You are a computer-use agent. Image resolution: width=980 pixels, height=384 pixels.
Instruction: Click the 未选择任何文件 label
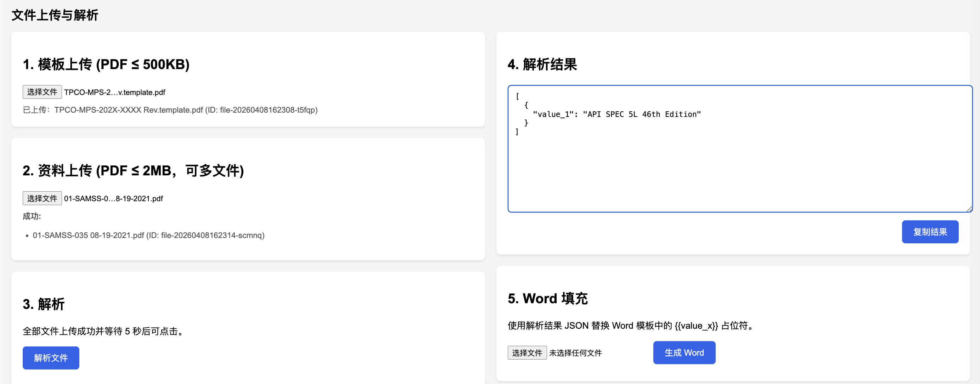[x=575, y=353]
